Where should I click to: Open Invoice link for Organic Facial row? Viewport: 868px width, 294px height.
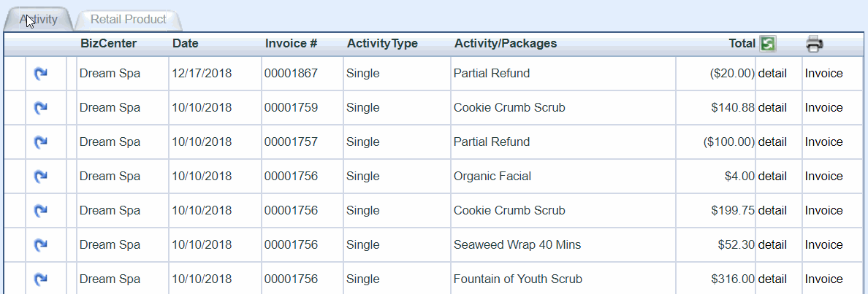pos(823,177)
